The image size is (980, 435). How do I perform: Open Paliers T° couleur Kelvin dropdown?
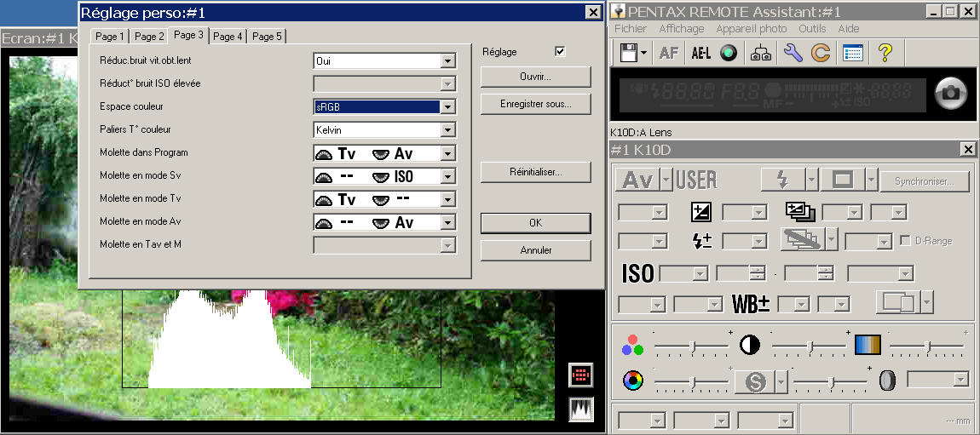[447, 129]
